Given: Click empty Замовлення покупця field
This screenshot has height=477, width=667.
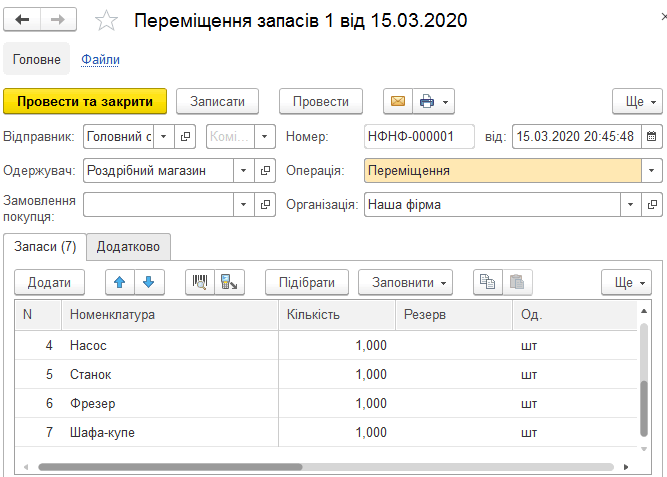Looking at the screenshot, I should [158, 205].
